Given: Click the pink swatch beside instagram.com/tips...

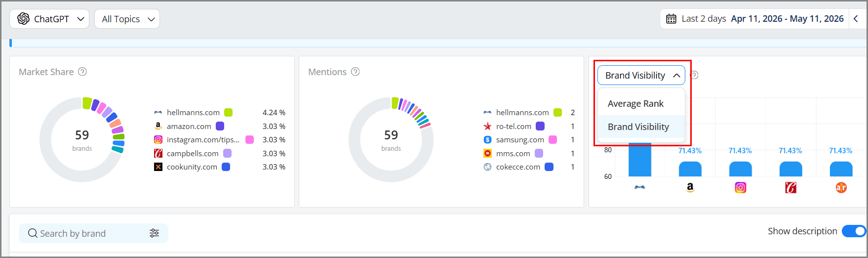Looking at the screenshot, I should [250, 140].
